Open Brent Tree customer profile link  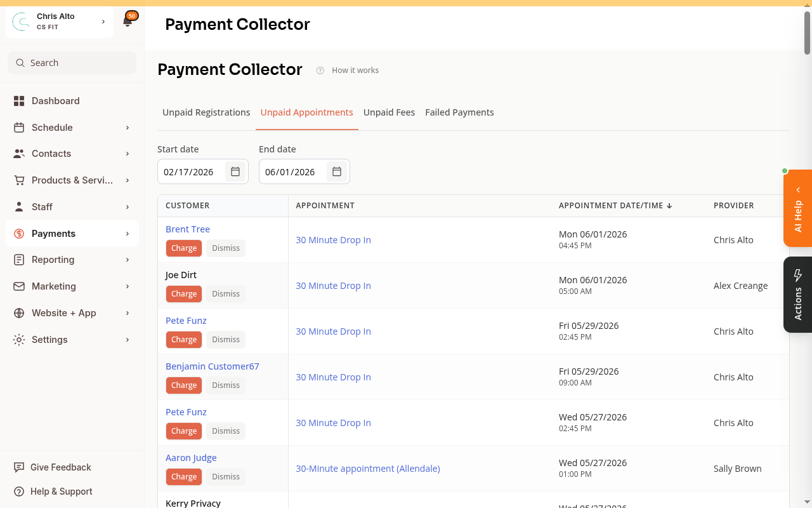click(188, 229)
